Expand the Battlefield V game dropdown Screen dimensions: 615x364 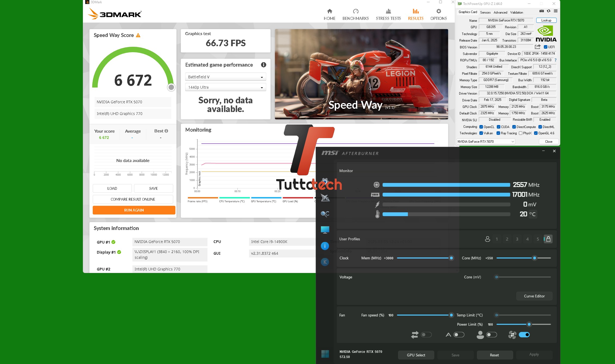point(225,77)
